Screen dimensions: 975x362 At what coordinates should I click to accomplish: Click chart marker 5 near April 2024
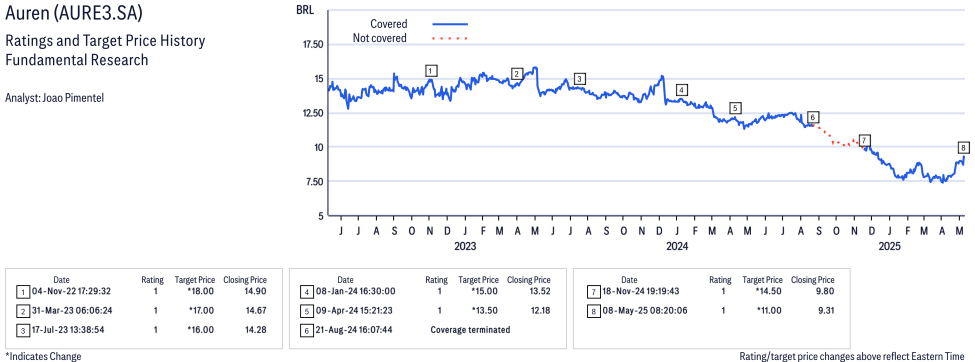point(736,108)
